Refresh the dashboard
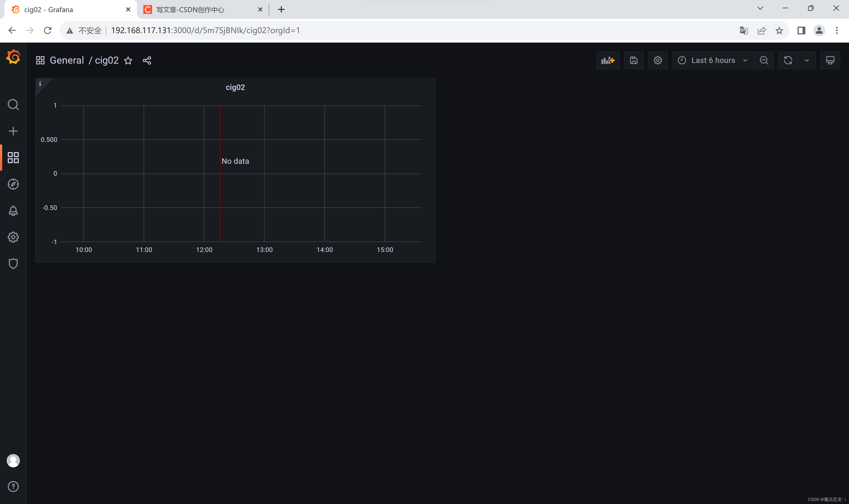This screenshot has width=849, height=504. click(x=788, y=60)
